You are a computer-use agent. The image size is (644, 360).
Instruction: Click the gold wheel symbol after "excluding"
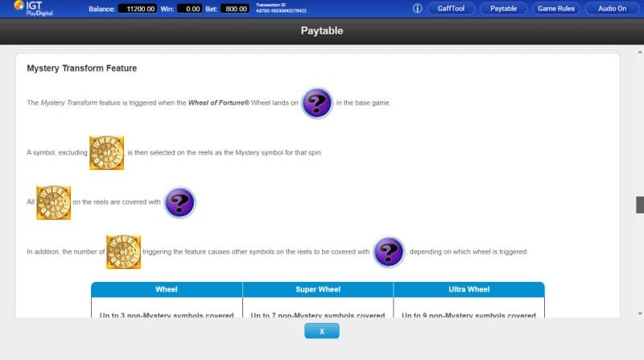coord(106,152)
